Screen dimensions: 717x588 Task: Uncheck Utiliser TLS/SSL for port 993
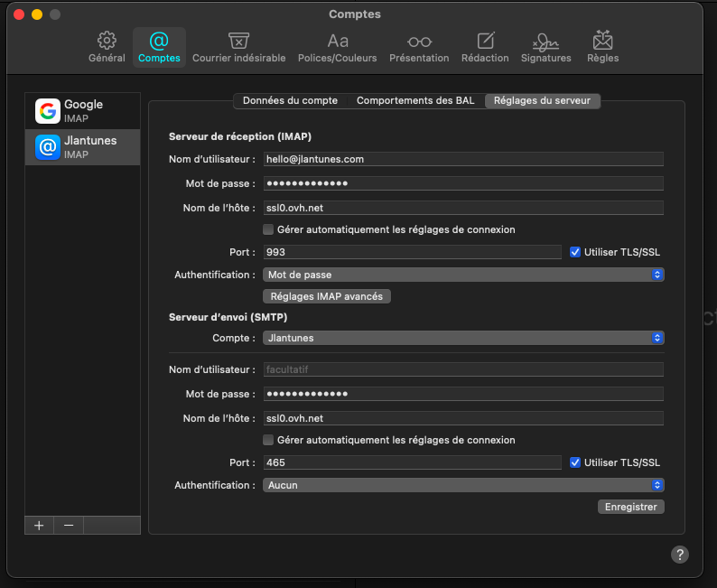coord(575,252)
